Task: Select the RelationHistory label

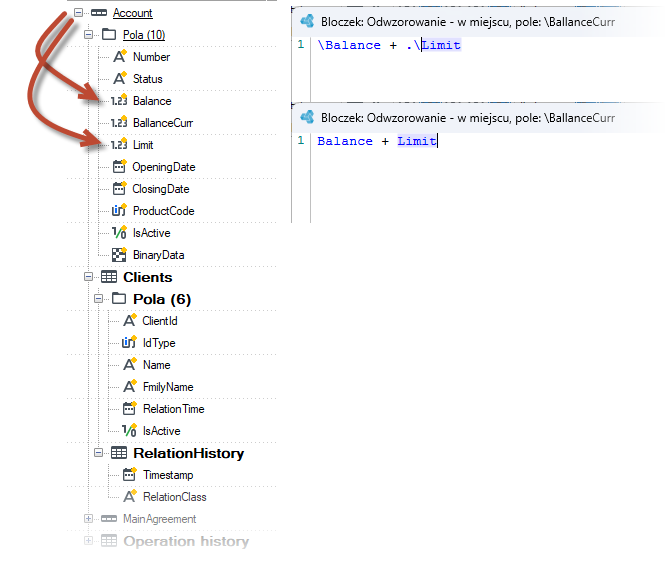Action: pos(189,453)
